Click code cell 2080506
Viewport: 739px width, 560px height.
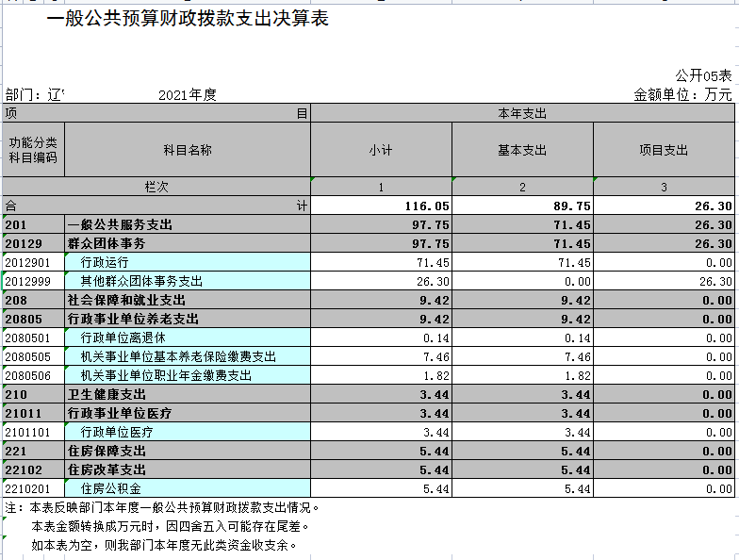34,375
